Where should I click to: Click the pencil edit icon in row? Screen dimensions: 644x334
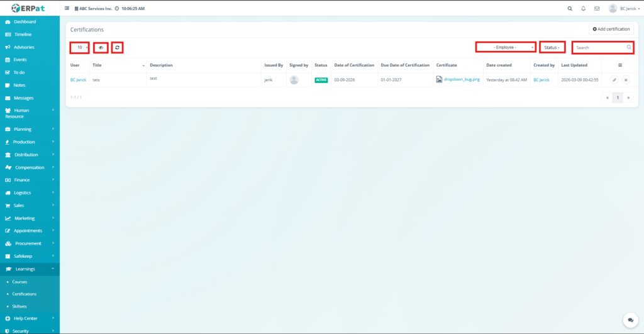[614, 80]
